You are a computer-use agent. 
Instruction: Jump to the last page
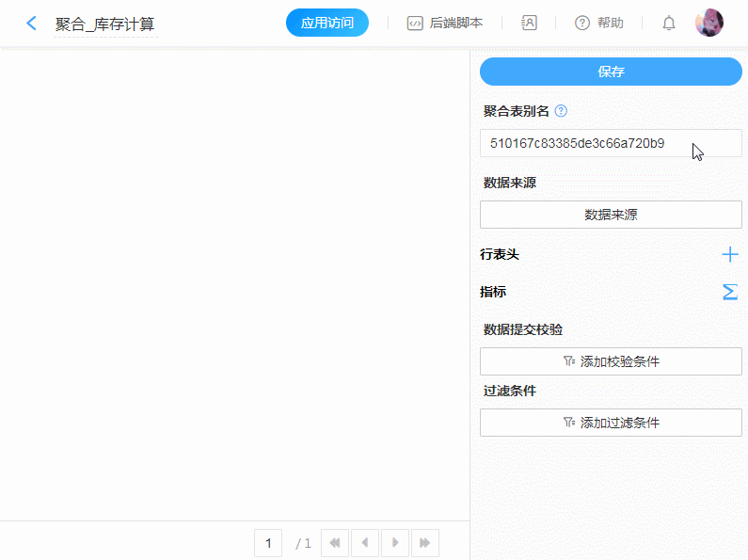click(425, 543)
